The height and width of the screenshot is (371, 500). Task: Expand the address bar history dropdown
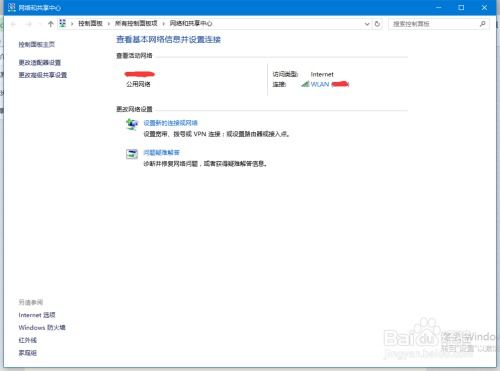point(367,24)
